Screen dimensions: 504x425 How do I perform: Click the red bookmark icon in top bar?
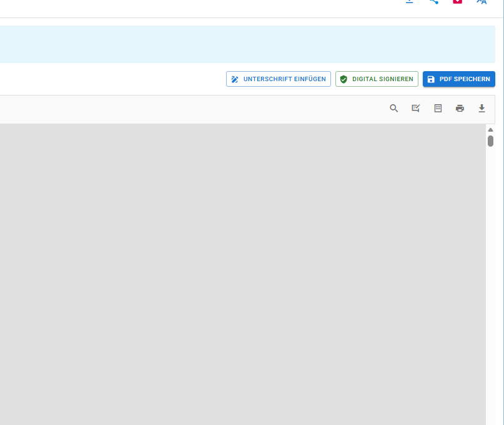tap(457, 2)
